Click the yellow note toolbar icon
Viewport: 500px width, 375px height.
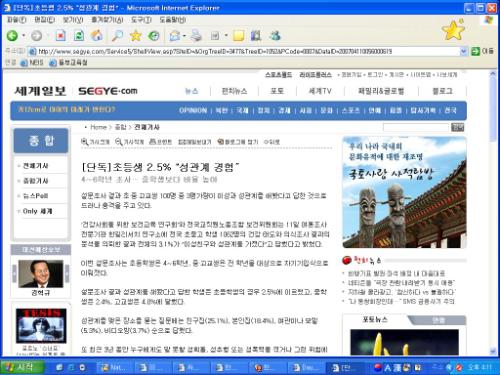tap(238, 35)
